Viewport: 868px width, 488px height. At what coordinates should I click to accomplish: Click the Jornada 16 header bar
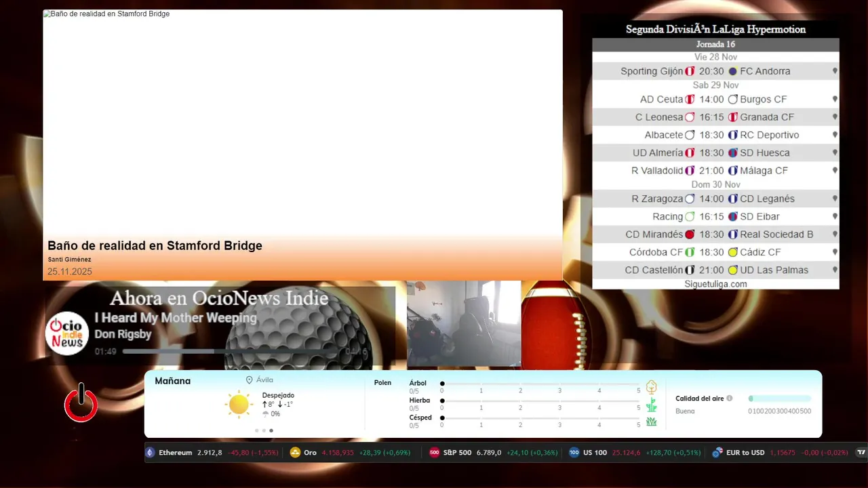coord(715,45)
